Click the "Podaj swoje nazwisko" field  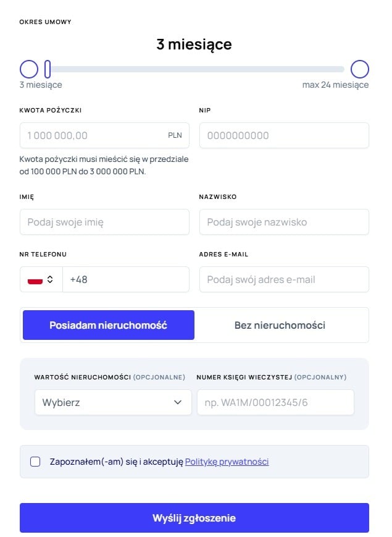[x=284, y=221]
